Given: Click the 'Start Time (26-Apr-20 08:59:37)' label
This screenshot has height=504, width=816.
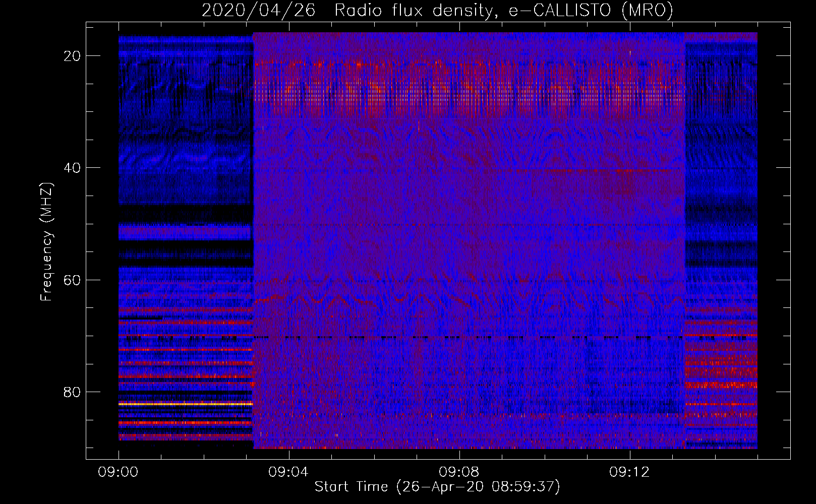Looking at the screenshot, I should pos(437,487).
